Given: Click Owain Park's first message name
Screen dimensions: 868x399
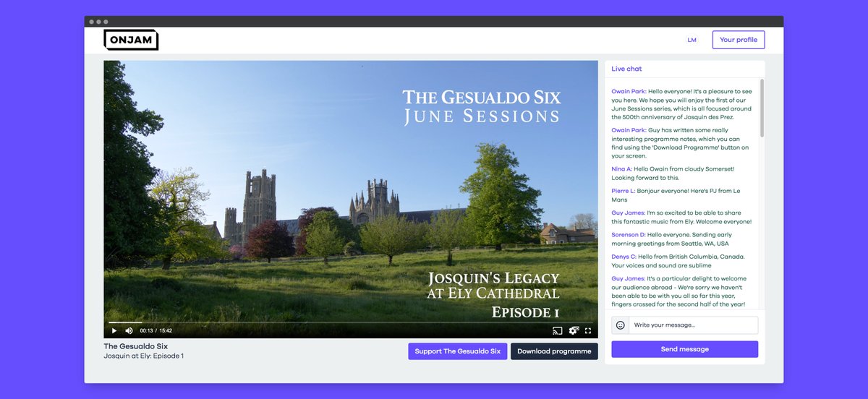Looking at the screenshot, I should (x=629, y=92).
